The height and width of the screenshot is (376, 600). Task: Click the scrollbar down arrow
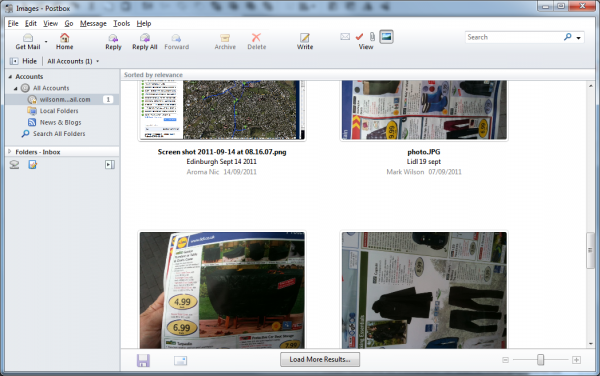click(x=590, y=344)
